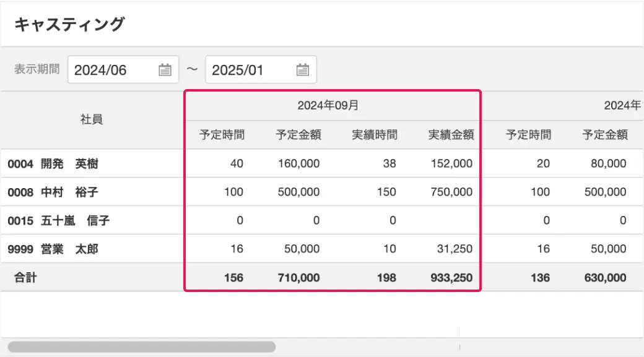Click the 160,000 planned amount cell
The height and width of the screenshot is (357, 644).
click(298, 163)
